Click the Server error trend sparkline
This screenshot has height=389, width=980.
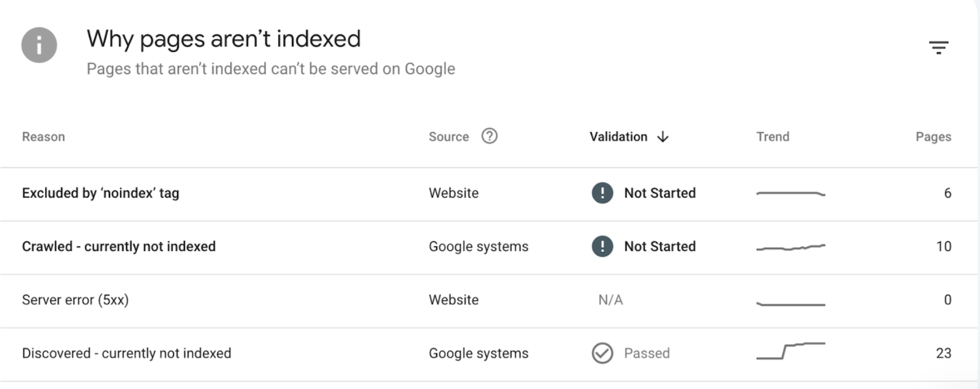[x=791, y=303]
